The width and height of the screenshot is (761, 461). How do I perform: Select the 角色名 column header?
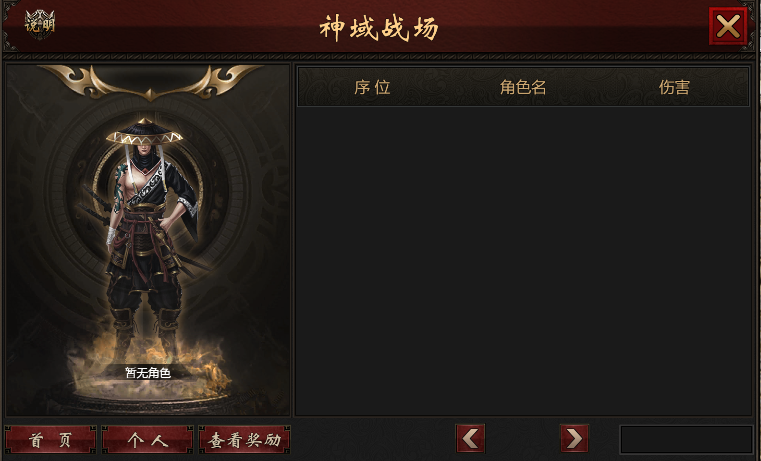point(523,87)
